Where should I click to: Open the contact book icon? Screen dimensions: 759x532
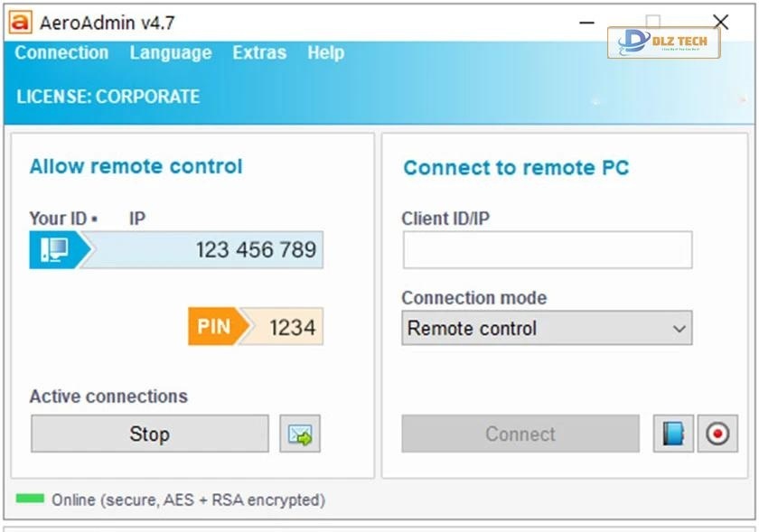point(673,434)
